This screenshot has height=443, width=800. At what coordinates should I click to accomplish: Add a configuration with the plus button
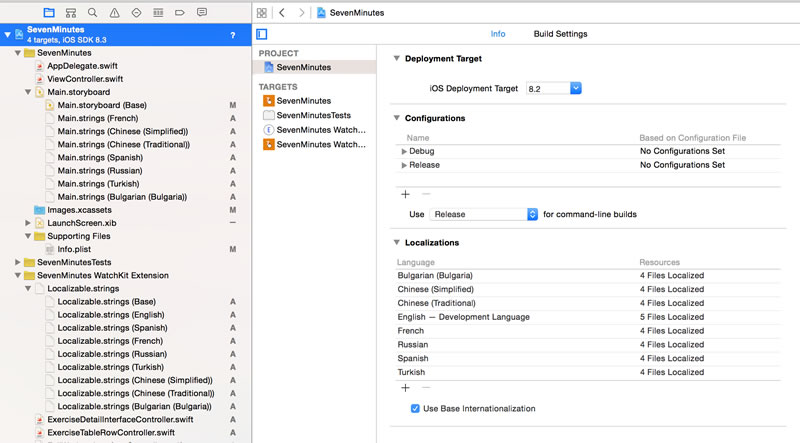(x=405, y=194)
